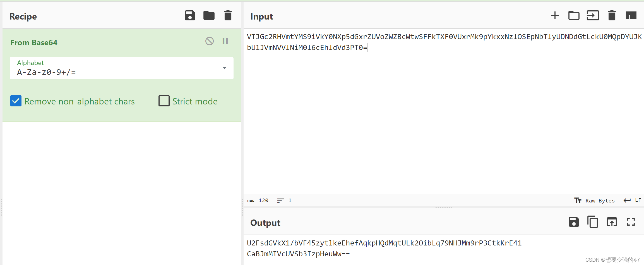Maximise the output pane
644x265 pixels.
coord(631,222)
